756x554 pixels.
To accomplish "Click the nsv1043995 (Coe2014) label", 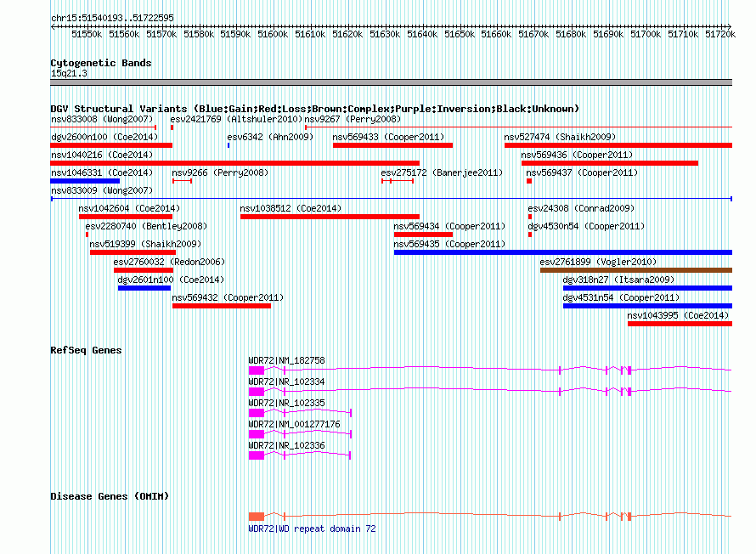I will click(677, 315).
